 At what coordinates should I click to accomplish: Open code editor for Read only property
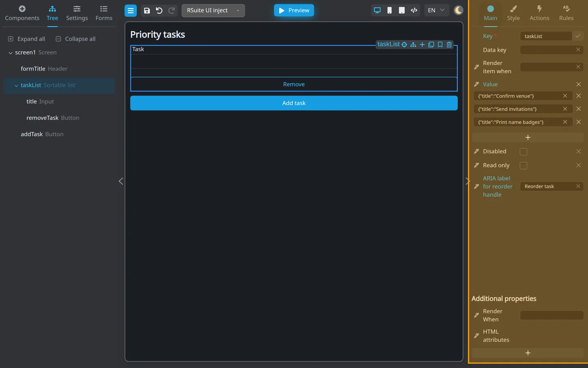click(477, 165)
